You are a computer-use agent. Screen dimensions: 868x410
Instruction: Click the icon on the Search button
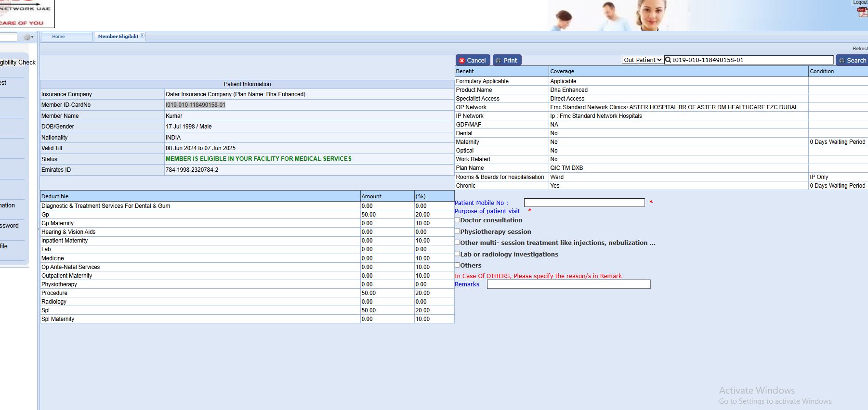(x=842, y=61)
